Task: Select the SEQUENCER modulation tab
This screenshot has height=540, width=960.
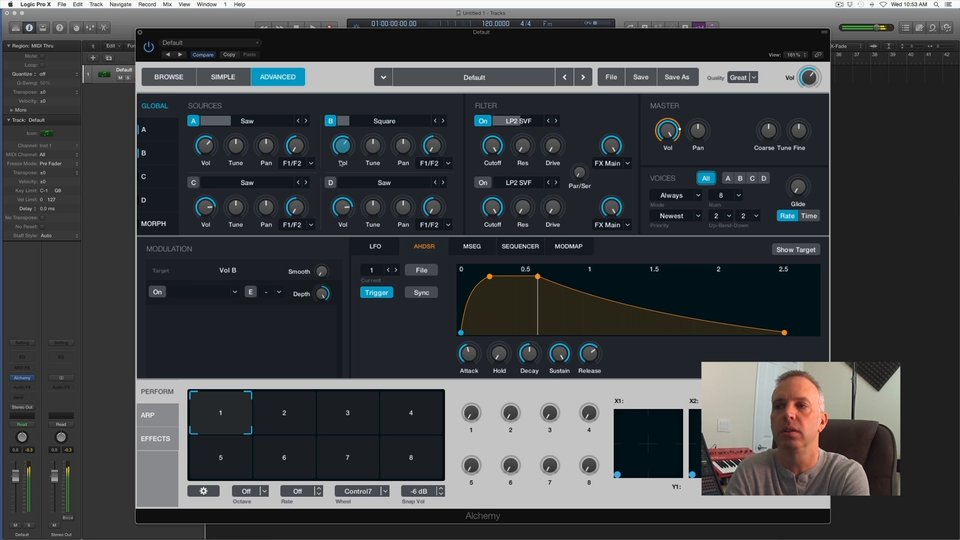Action: coord(520,246)
